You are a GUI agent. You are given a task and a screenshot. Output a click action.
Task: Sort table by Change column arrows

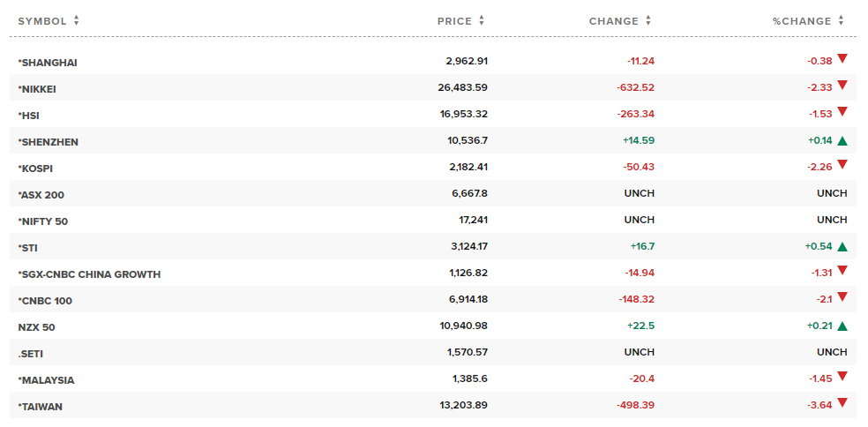[x=648, y=21]
